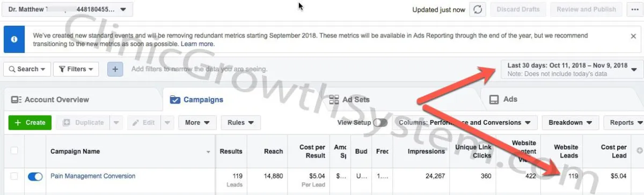Open the date range Last 30 days dropdown

coord(571,69)
